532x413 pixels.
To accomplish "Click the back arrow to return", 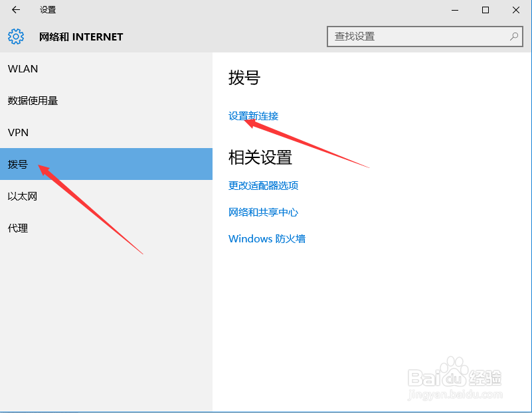I will 15,10.
